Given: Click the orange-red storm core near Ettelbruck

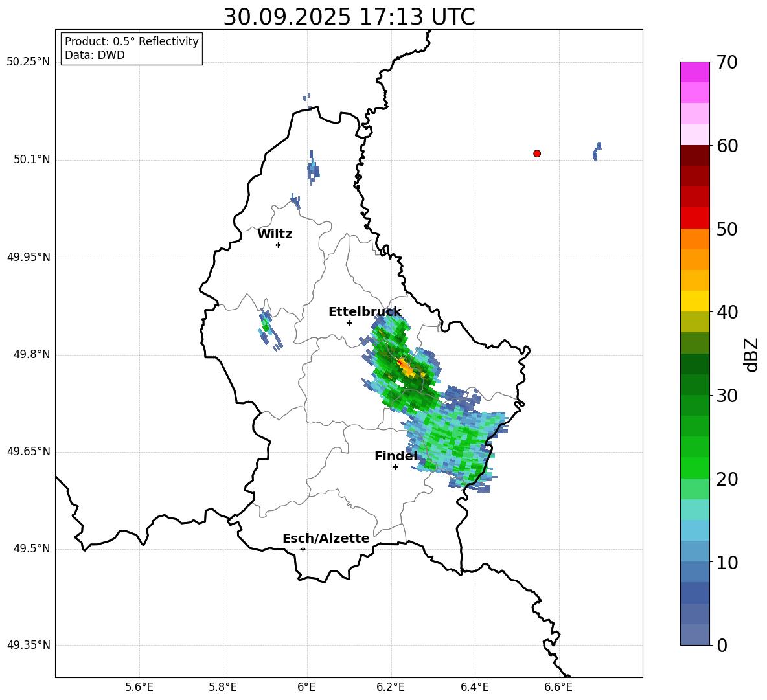Looking at the screenshot, I should 405,365.
